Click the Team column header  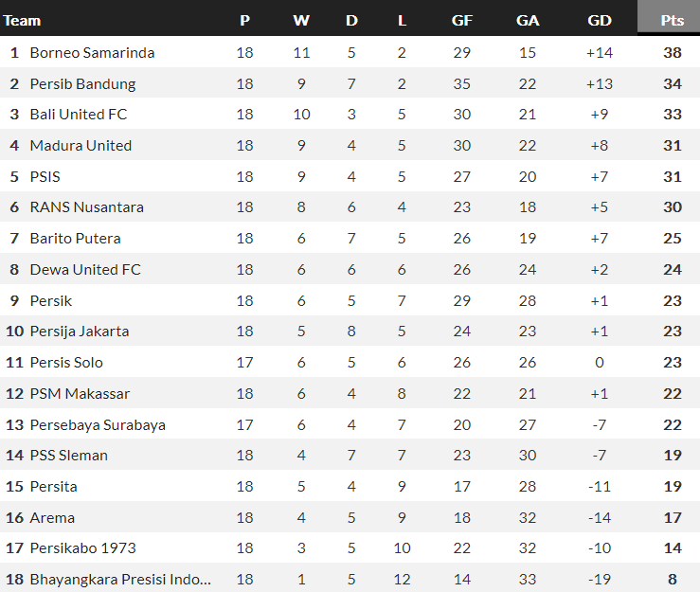coord(23,20)
